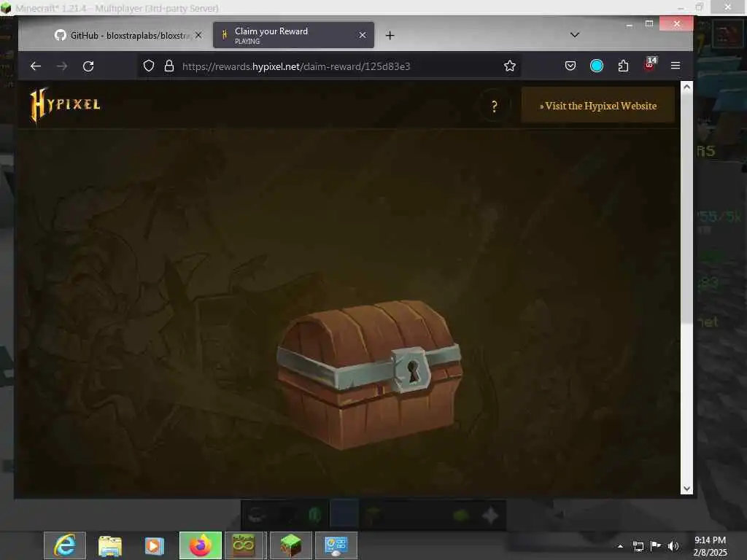
Task: Close the Claim your Reward tab
Action: (x=363, y=35)
